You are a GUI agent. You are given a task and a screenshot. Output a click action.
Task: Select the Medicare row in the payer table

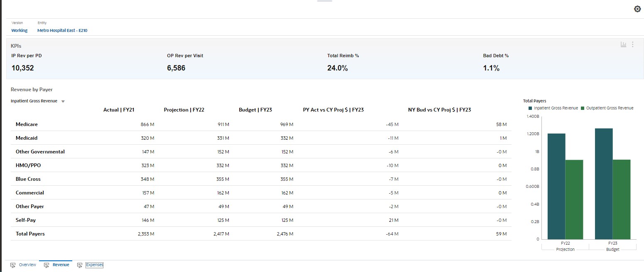point(27,124)
